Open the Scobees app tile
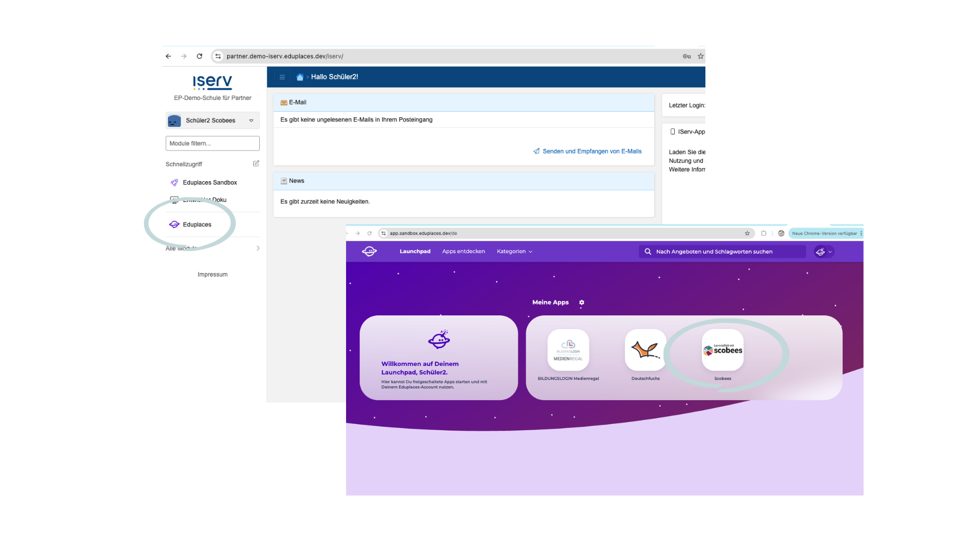 [722, 350]
